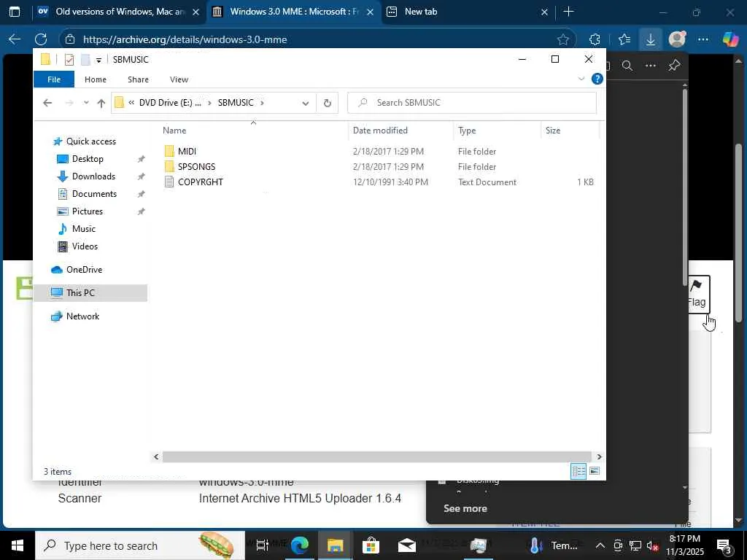The height and width of the screenshot is (560, 747).
Task: Search within the downloads panel
Action: pyautogui.click(x=627, y=66)
